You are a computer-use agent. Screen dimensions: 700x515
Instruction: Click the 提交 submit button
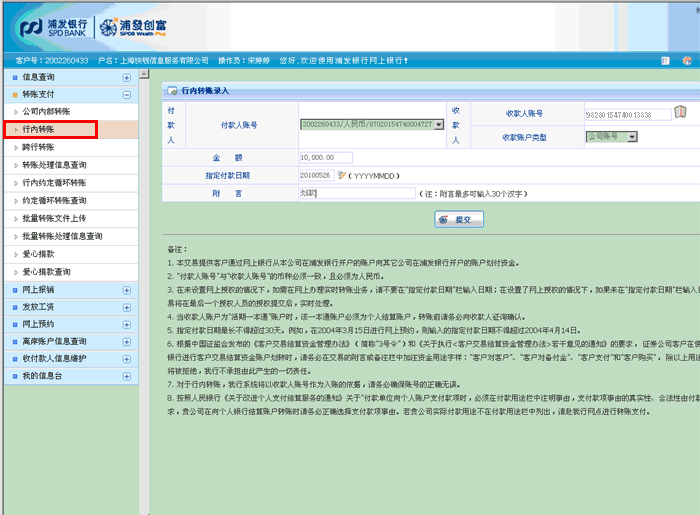[x=459, y=220]
